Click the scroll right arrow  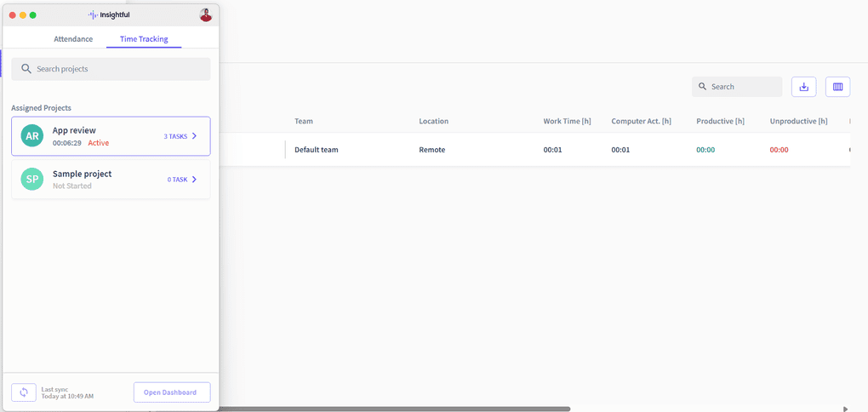coord(845,409)
